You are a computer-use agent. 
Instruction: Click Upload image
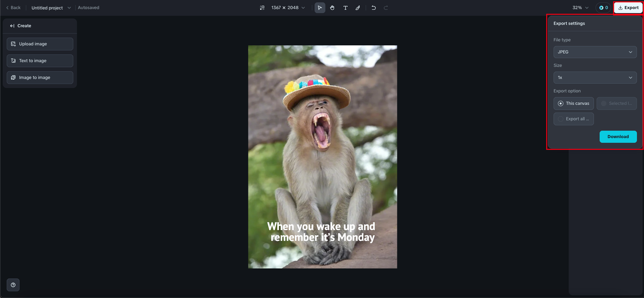click(40, 44)
